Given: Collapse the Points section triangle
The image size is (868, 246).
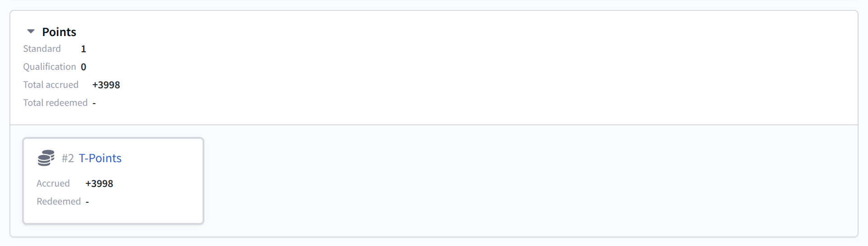Looking at the screenshot, I should pyautogui.click(x=31, y=32).
